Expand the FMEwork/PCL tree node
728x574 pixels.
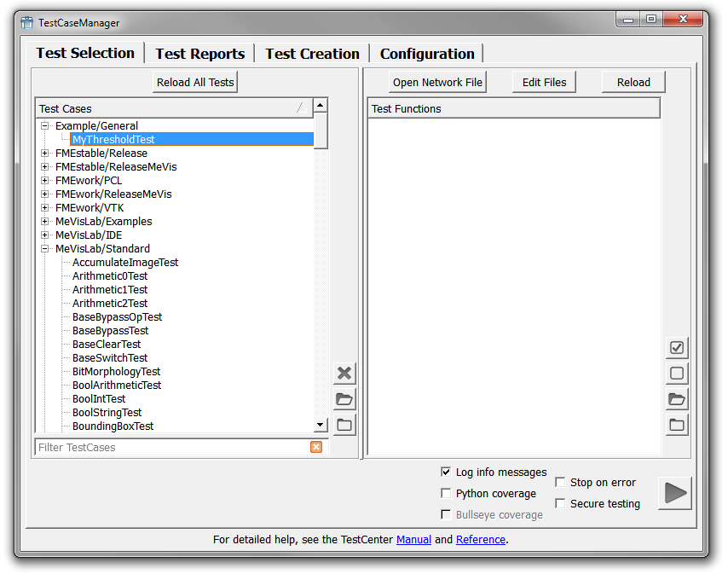[x=45, y=181]
